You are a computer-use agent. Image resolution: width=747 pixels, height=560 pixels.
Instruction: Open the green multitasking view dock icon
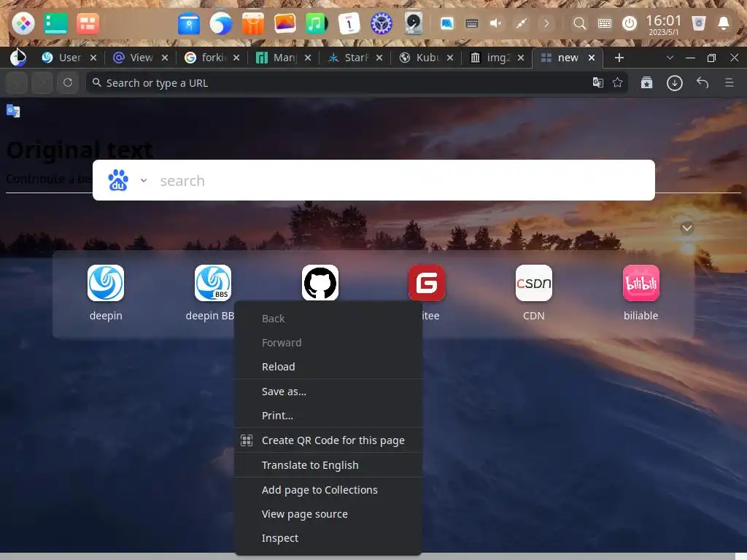pos(55,23)
